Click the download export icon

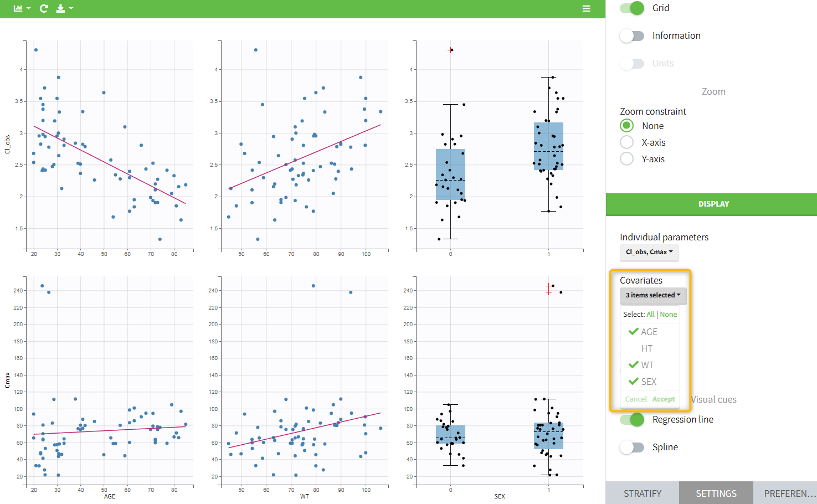(64, 8)
